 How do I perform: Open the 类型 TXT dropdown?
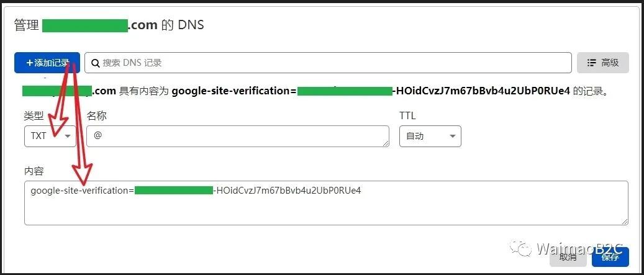pyautogui.click(x=50, y=137)
